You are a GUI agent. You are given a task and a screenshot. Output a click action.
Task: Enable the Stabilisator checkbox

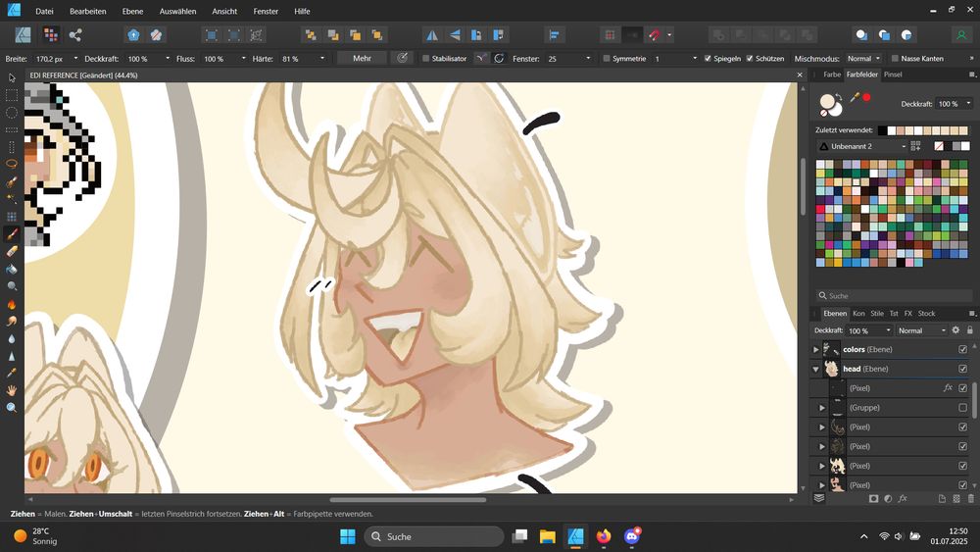(x=425, y=58)
